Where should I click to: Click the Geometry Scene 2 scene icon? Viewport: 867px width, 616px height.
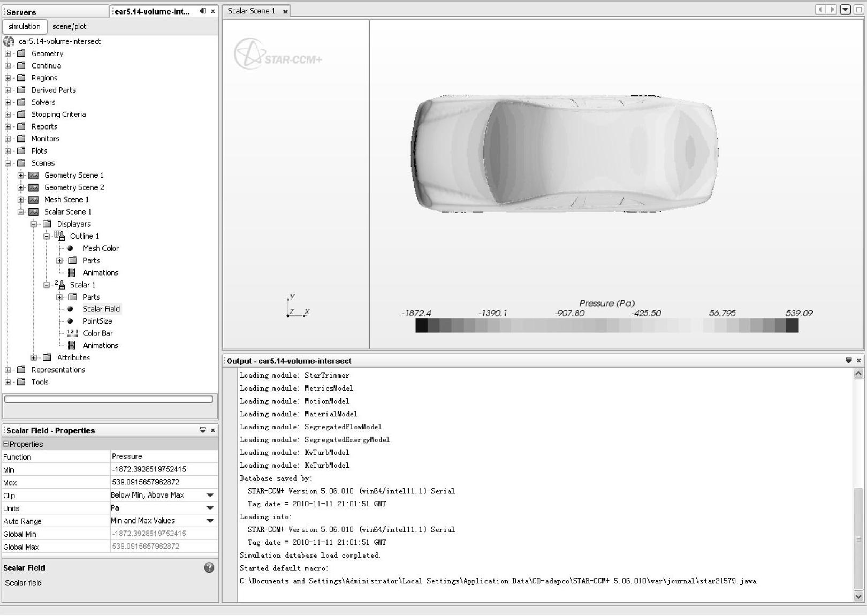click(34, 187)
